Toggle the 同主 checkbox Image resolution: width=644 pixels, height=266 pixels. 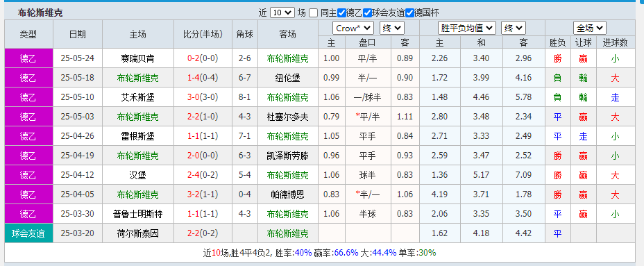(314, 13)
